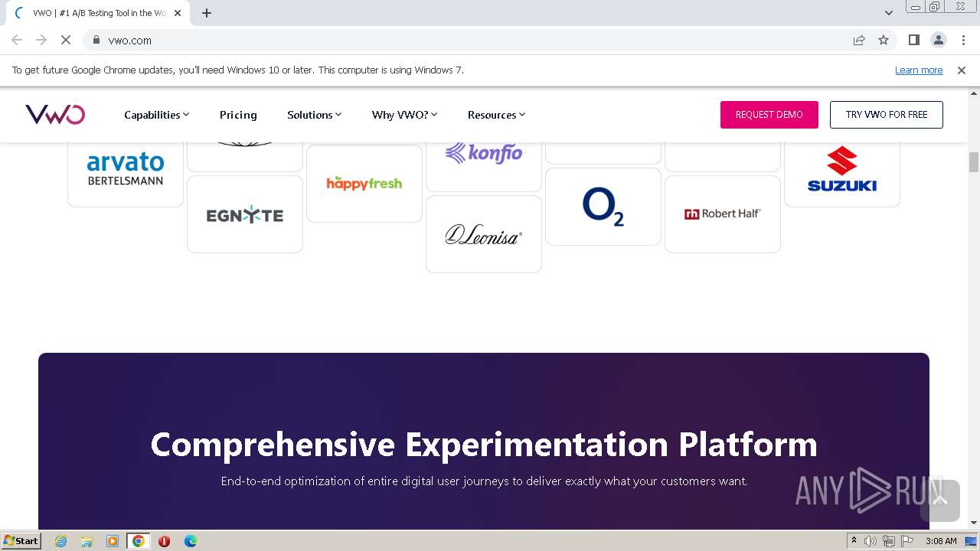Go forward to the next page

tap(41, 40)
